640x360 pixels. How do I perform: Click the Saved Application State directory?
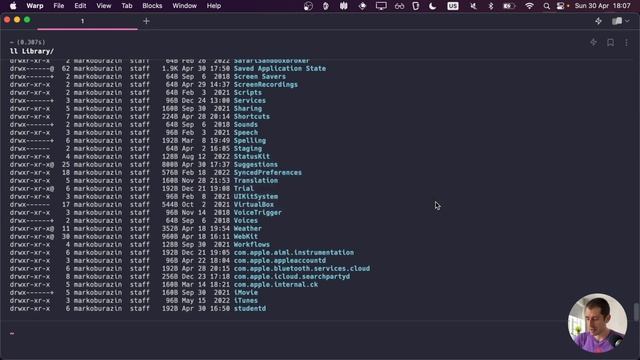pyautogui.click(x=280, y=69)
